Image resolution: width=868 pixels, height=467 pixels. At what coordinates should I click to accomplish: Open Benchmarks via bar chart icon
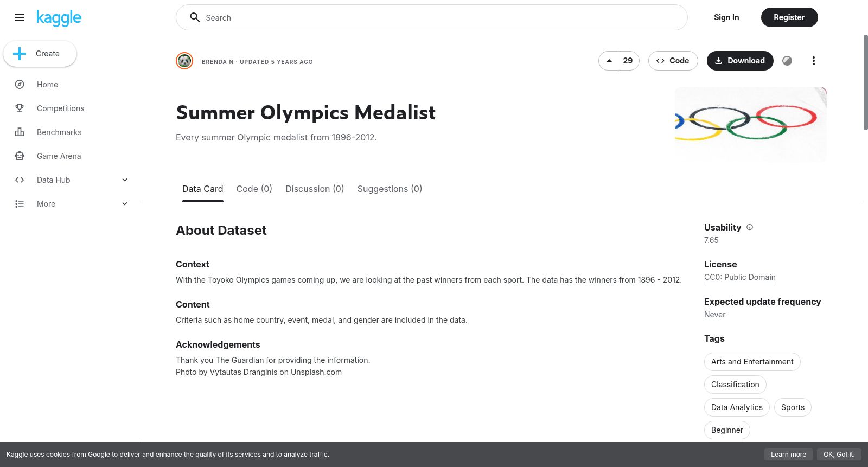20,132
